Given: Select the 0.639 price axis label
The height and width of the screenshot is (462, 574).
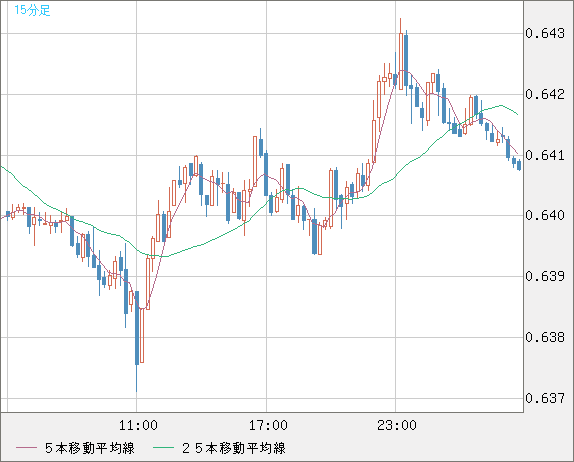Looking at the screenshot, I should pos(545,276).
